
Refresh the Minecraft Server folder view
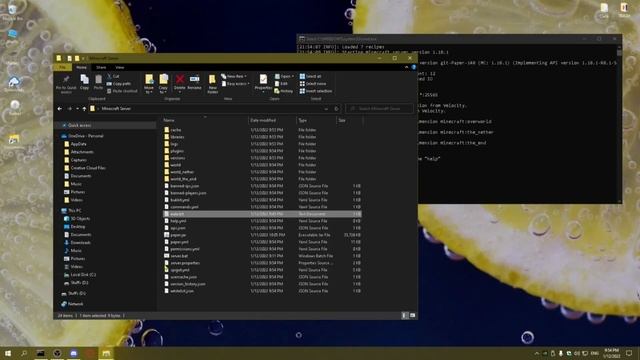(336, 109)
